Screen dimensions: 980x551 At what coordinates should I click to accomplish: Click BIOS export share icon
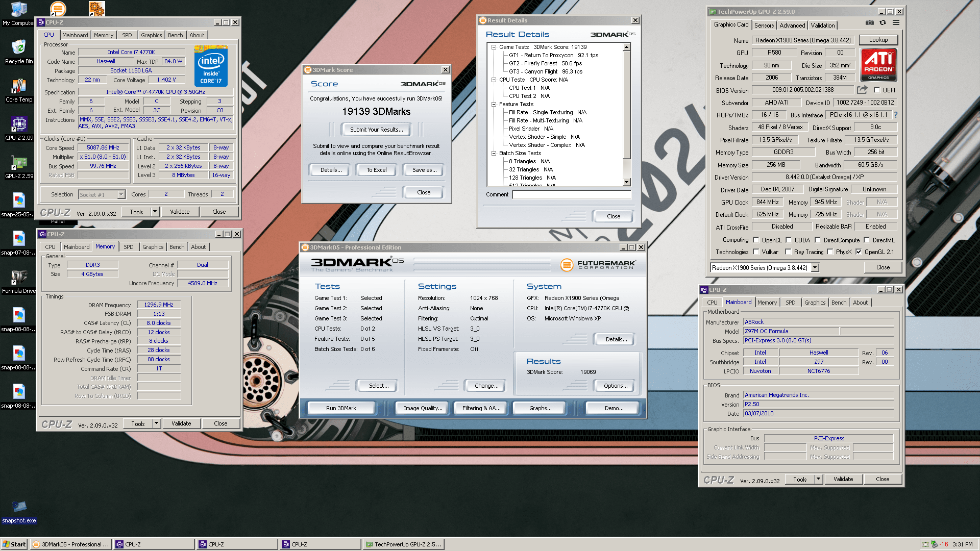[x=862, y=90]
